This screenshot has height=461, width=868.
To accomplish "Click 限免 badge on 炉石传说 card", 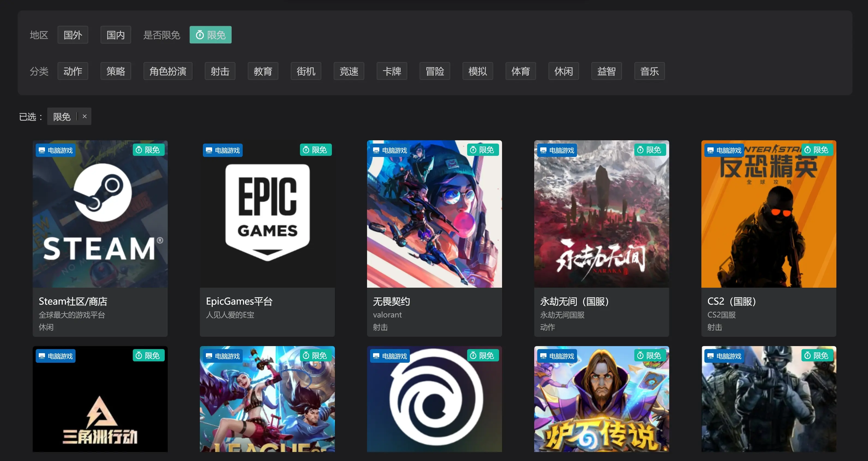I will (650, 355).
